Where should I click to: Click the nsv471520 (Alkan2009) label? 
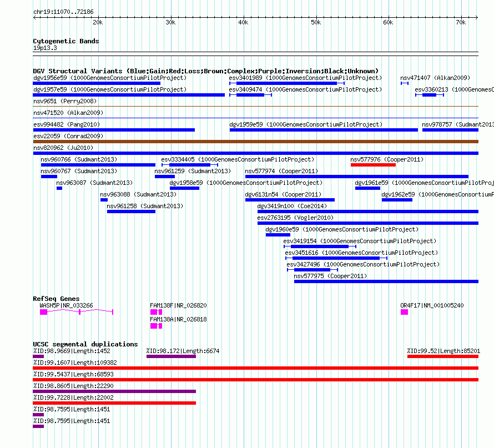click(68, 113)
